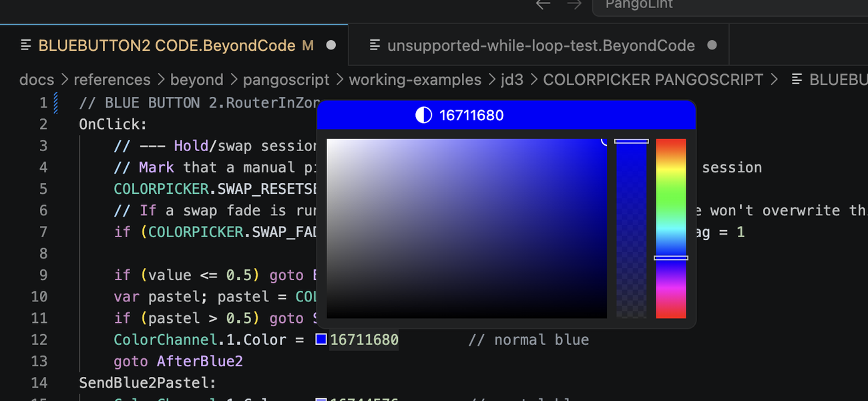Click 'if (value <= 0.5)' on line 9

pyautogui.click(x=187, y=275)
